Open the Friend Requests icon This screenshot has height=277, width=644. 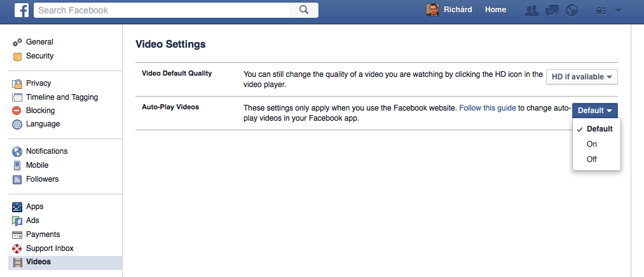coord(531,10)
